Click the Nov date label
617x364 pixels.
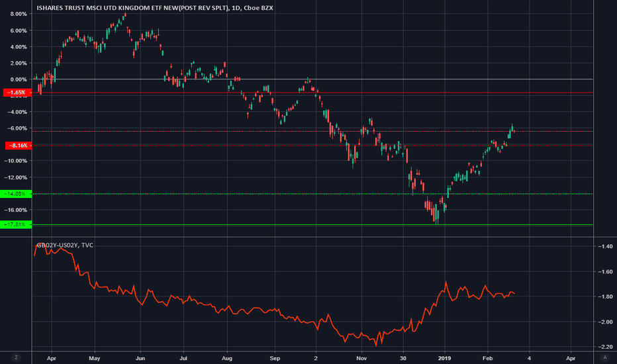pos(361,358)
